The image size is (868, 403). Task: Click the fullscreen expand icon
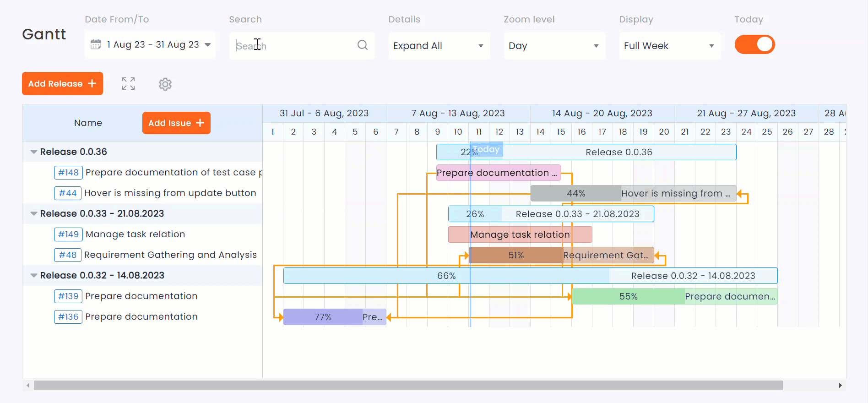(128, 84)
